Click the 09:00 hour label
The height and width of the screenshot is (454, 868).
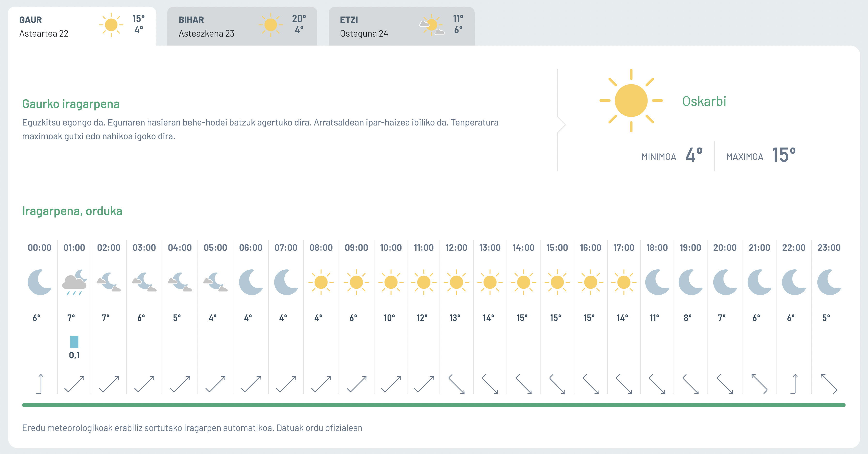[356, 248]
